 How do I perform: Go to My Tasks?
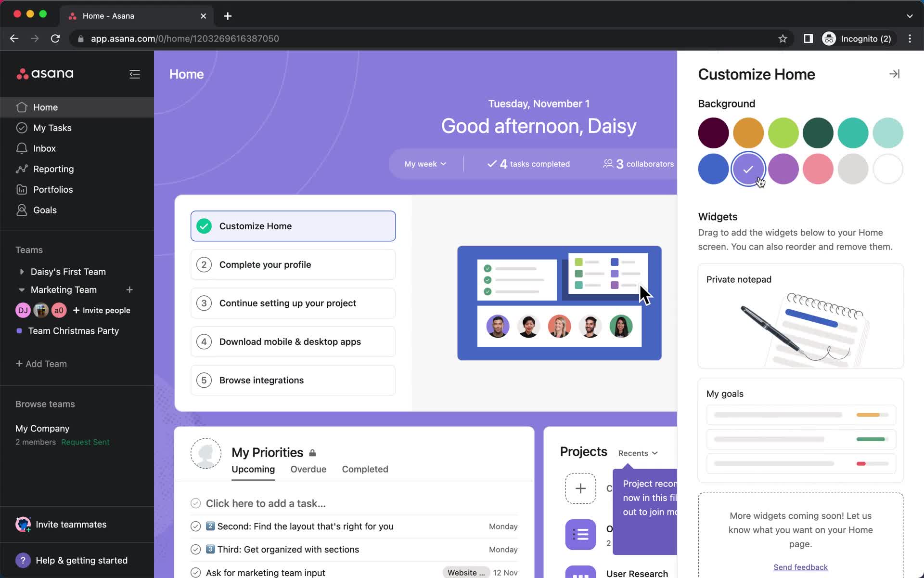tap(77, 128)
